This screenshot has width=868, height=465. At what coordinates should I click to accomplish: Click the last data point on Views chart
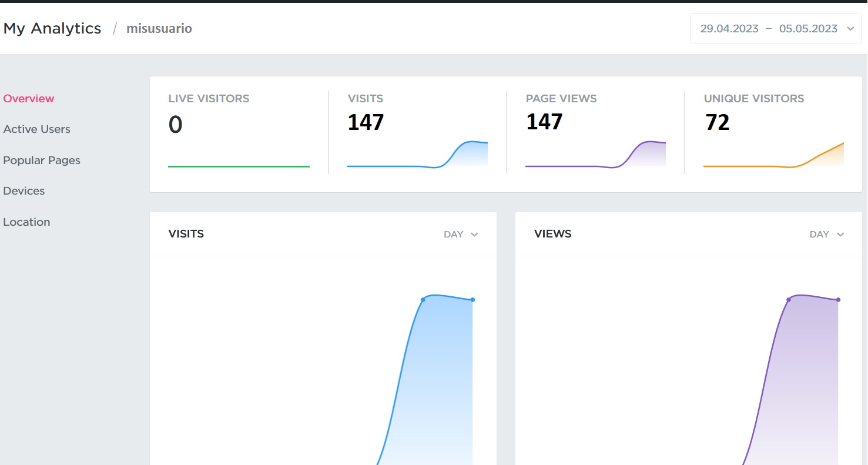[x=838, y=300]
